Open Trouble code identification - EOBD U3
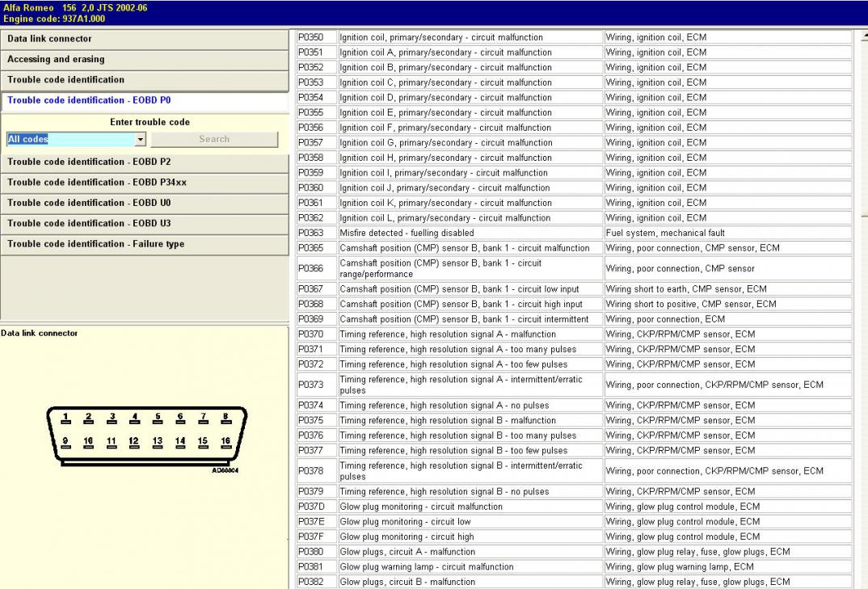The width and height of the screenshot is (868, 589). 145,224
